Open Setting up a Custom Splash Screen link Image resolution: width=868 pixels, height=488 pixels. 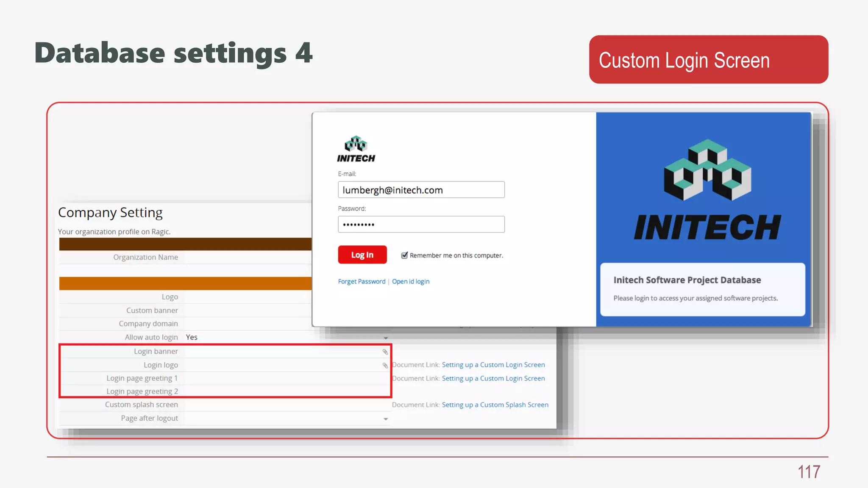(x=495, y=405)
